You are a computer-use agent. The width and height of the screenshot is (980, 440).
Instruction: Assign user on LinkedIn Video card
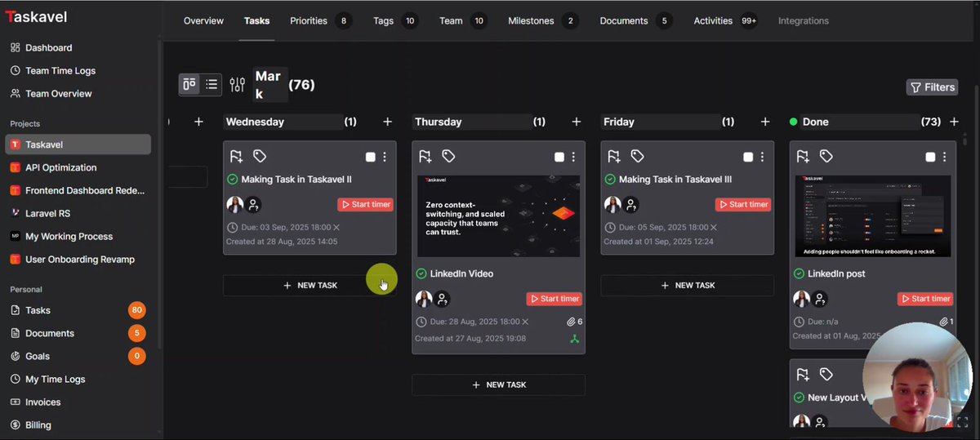coord(443,299)
